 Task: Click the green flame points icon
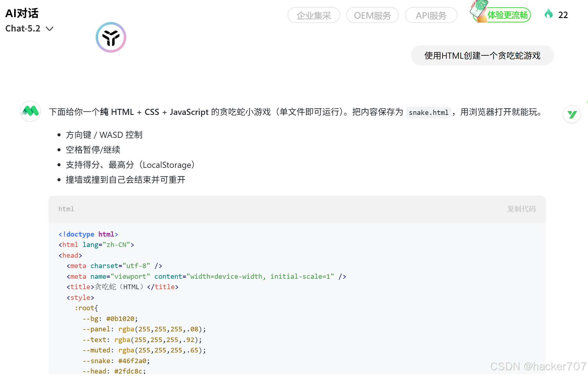(x=549, y=14)
